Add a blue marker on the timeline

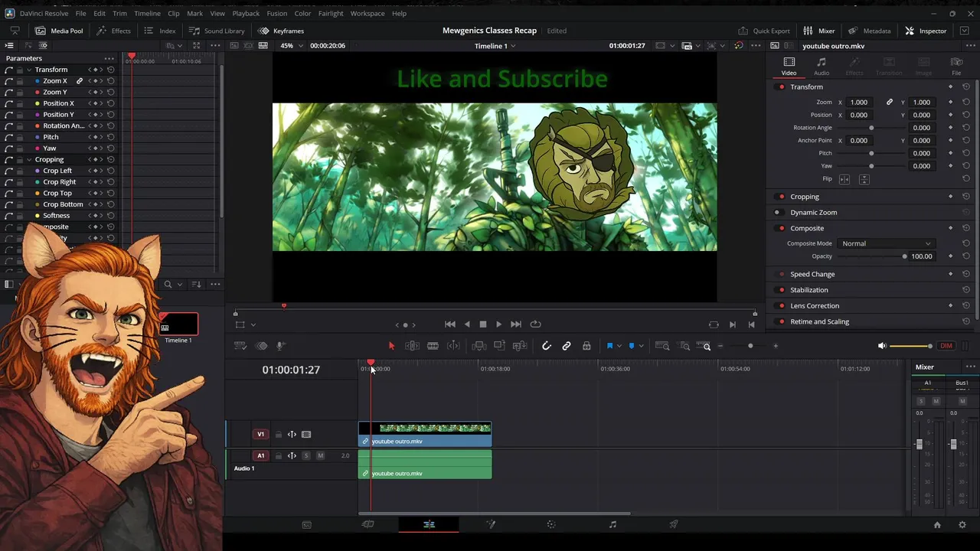632,346
